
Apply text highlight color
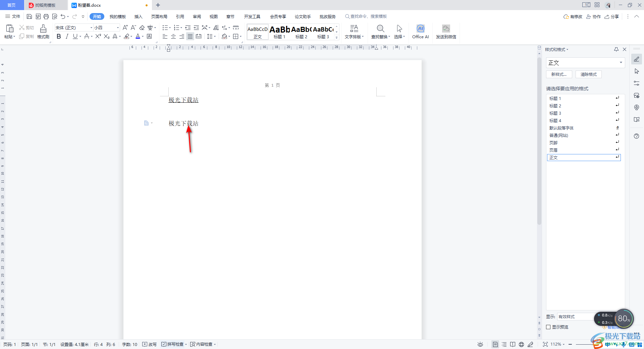pyautogui.click(x=126, y=36)
